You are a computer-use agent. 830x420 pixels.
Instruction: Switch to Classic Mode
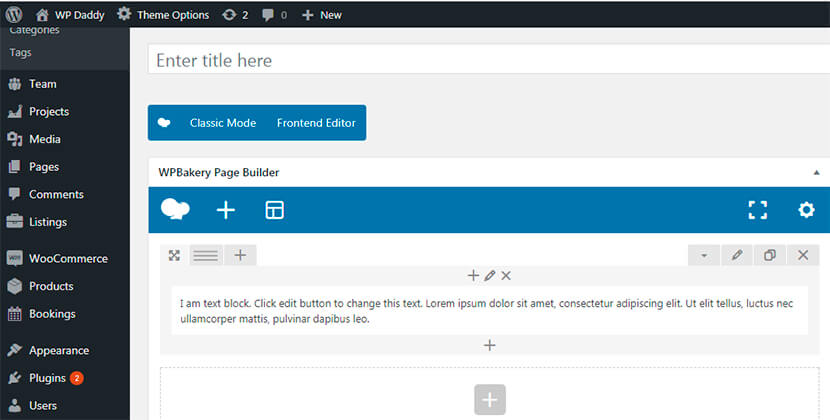coord(223,123)
